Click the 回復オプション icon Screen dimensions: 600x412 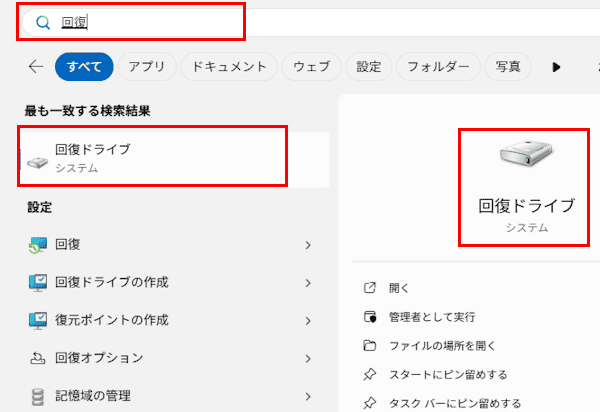[38, 358]
